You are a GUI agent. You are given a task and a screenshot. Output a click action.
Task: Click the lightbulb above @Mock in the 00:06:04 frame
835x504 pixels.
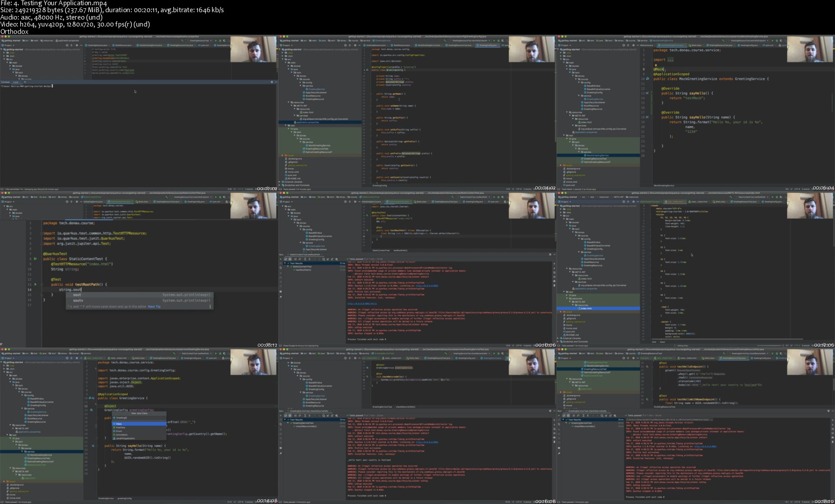[x=655, y=65]
